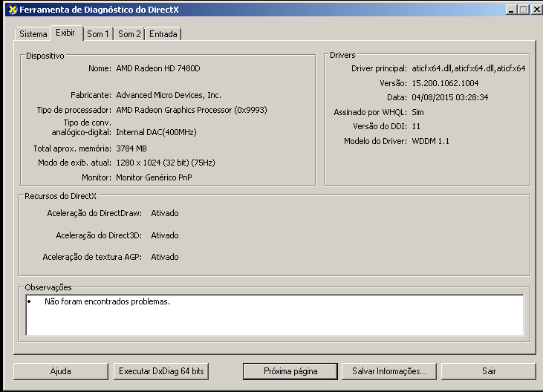Click driver version 15.200.1062.1004
Screen dimensions: 543x392
(x=445, y=83)
